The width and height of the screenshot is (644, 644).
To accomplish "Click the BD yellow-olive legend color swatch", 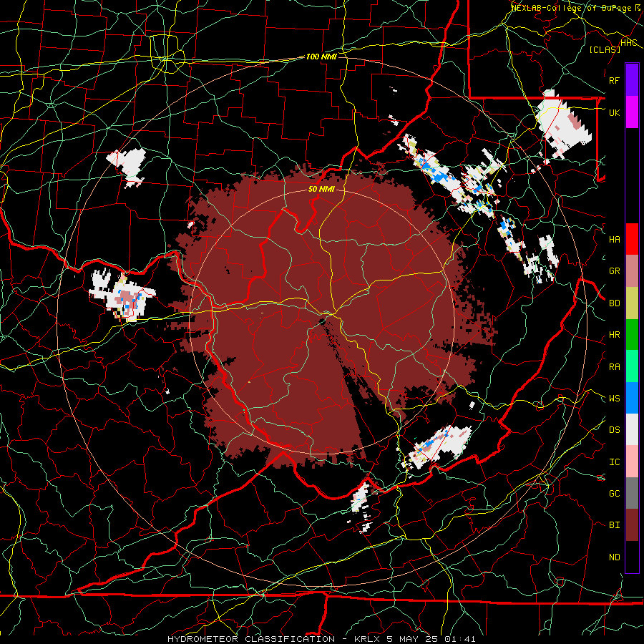I will [x=632, y=303].
